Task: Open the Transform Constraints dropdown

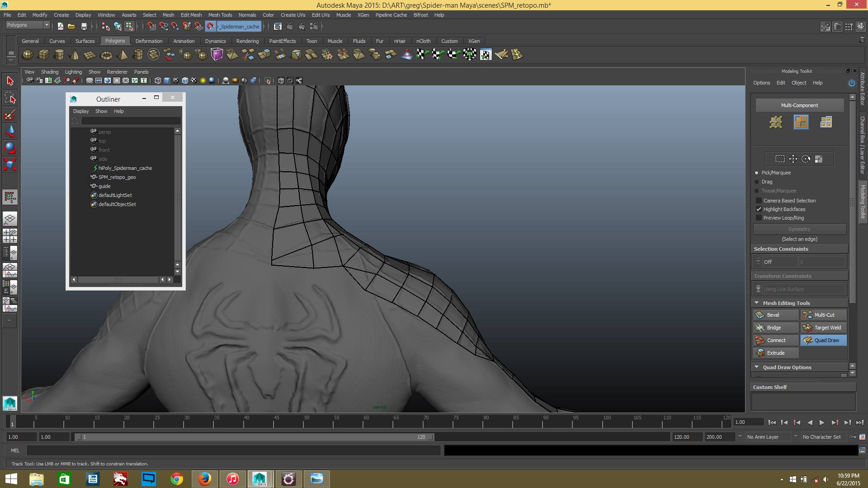Action: tap(799, 289)
